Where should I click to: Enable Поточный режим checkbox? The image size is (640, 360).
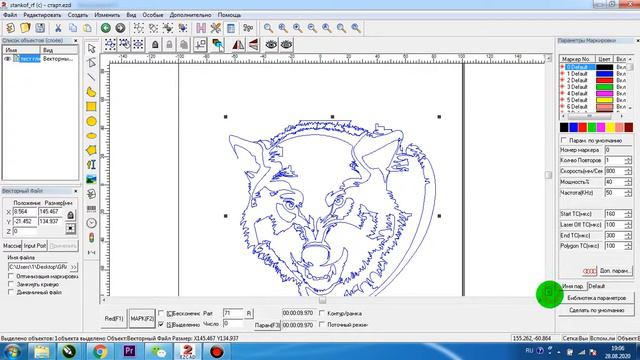click(322, 324)
